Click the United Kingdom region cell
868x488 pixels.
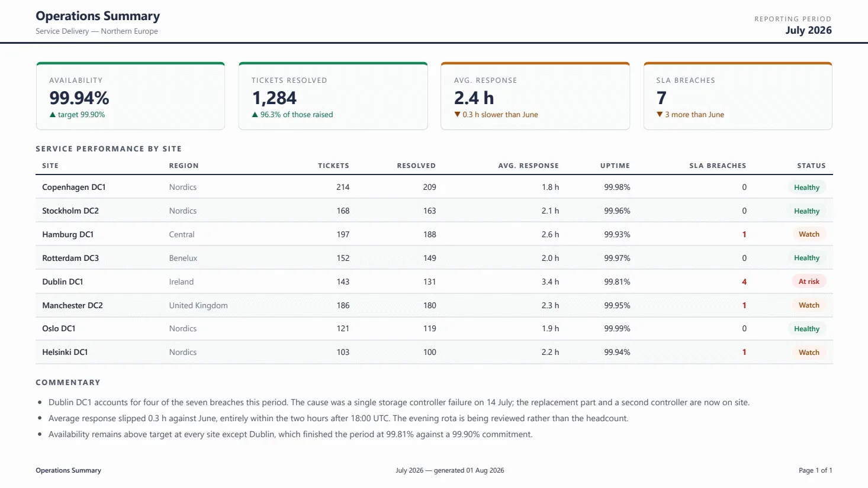(198, 305)
